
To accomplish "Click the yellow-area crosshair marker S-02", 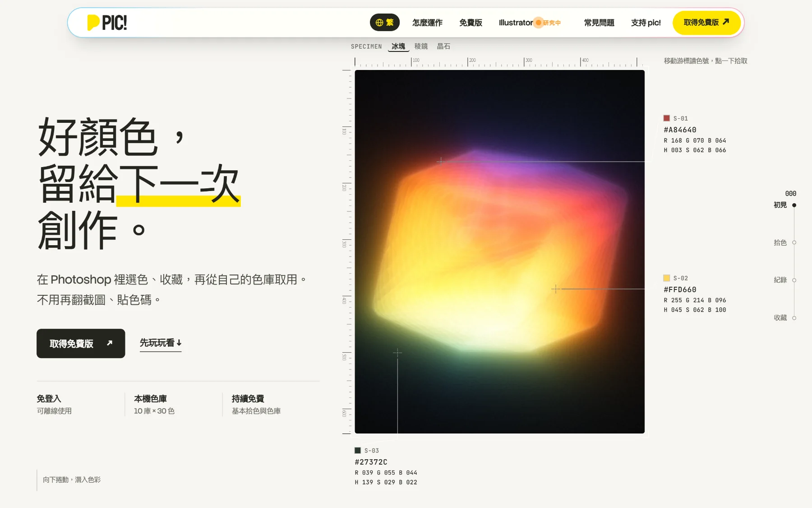I will coord(556,289).
